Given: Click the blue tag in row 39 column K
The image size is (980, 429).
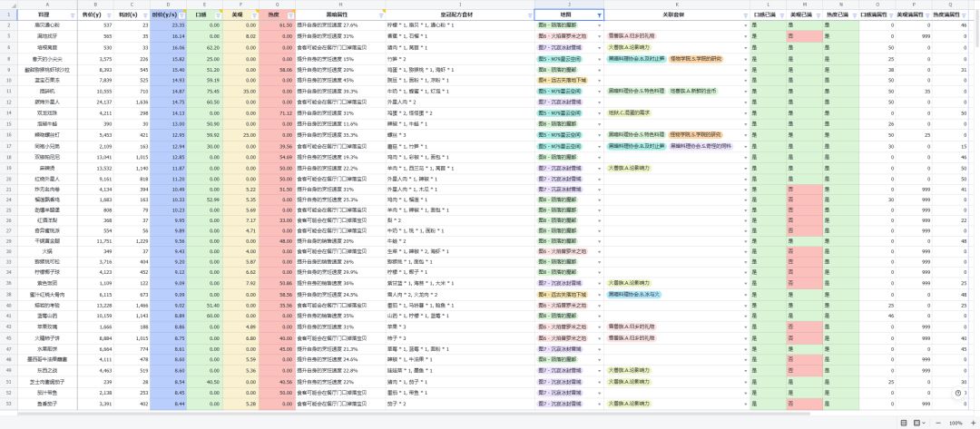Looking at the screenshot, I should point(633,294).
